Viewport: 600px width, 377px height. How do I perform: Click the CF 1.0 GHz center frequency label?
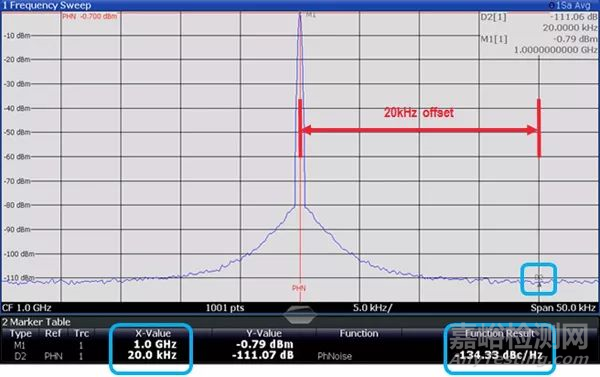click(26, 308)
